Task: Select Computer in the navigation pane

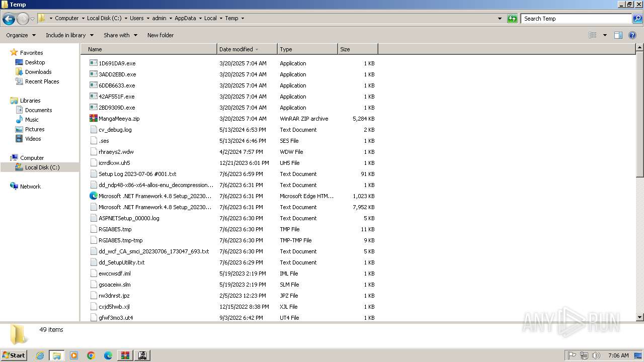Action: tap(27, 158)
